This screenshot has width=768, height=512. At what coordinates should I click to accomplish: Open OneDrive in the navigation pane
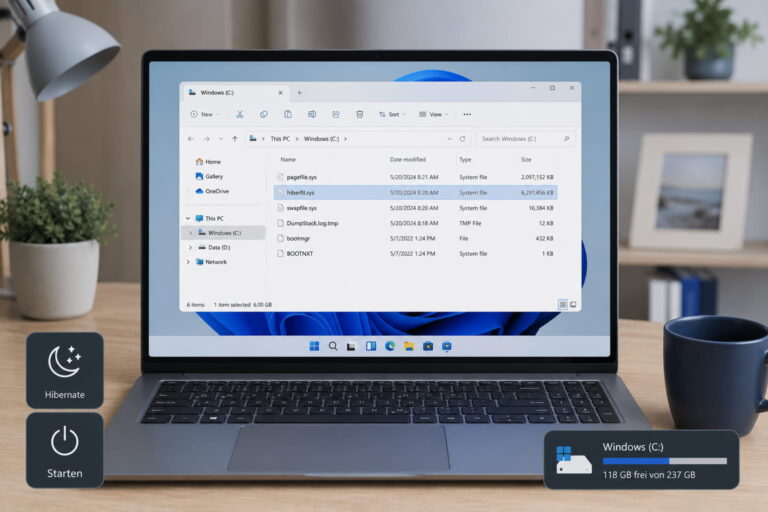tap(212, 191)
